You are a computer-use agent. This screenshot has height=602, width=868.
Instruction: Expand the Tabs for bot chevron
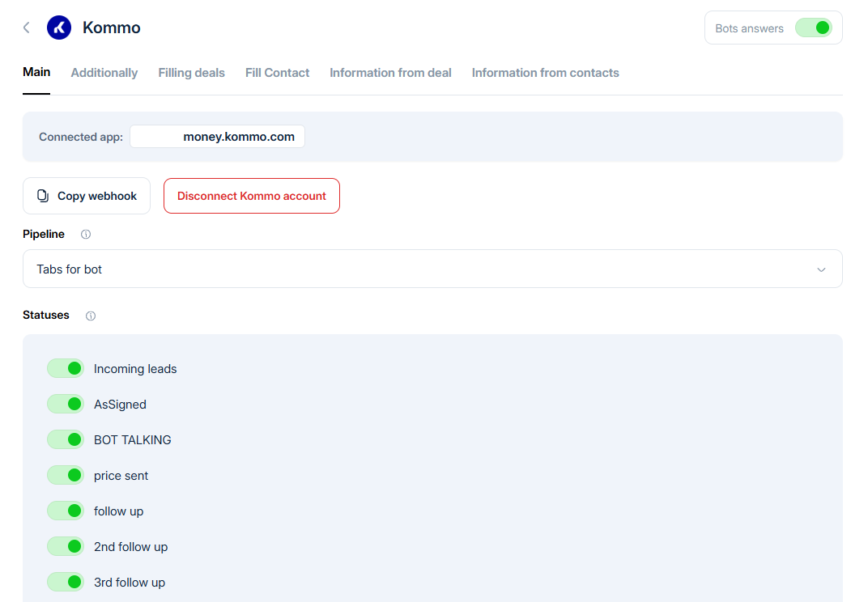[x=821, y=269]
